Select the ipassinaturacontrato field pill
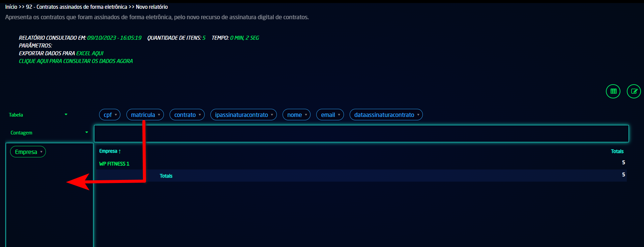 click(x=241, y=115)
